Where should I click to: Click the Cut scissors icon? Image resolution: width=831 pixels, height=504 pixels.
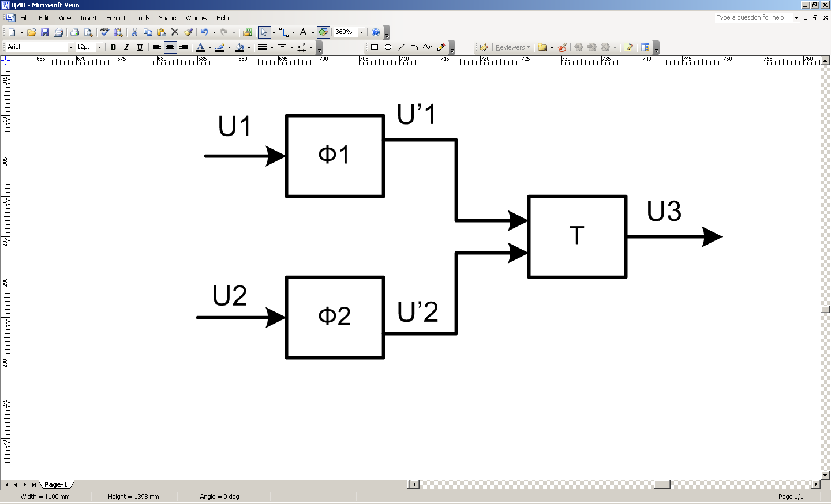tap(134, 32)
